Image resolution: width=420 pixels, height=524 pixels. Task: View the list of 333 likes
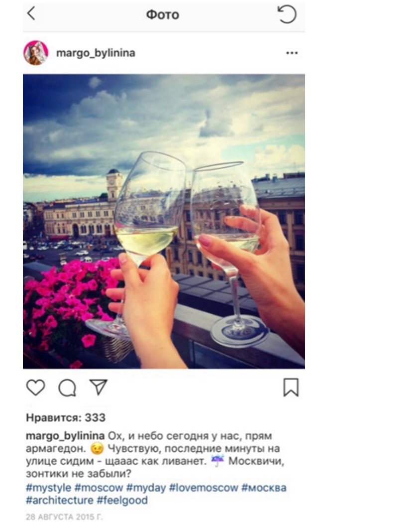[x=66, y=418]
